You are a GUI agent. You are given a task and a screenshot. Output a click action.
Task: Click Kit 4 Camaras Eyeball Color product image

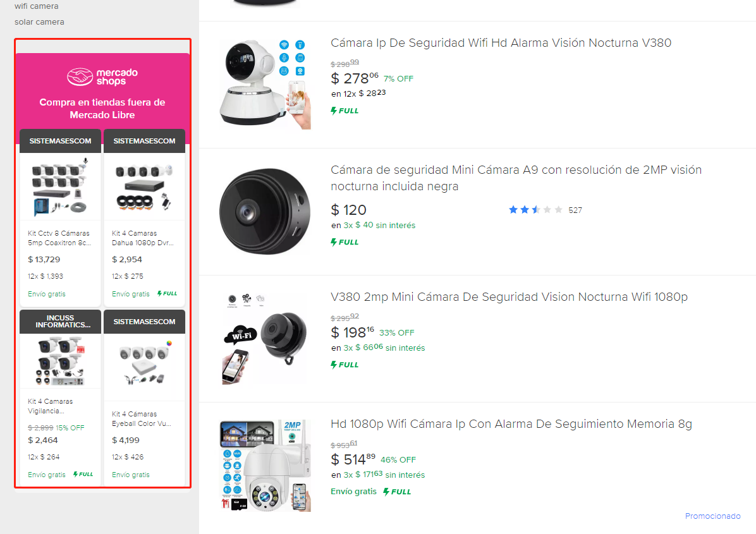coord(144,363)
